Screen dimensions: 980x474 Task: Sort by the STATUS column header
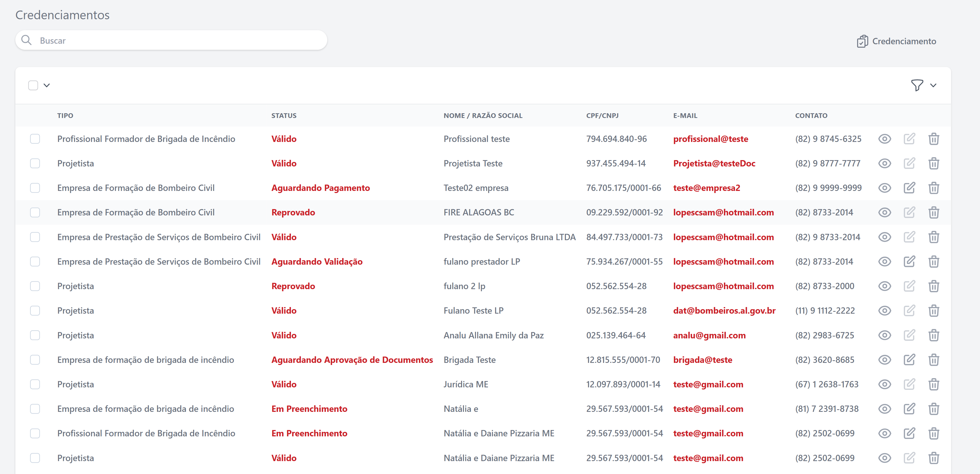(283, 115)
